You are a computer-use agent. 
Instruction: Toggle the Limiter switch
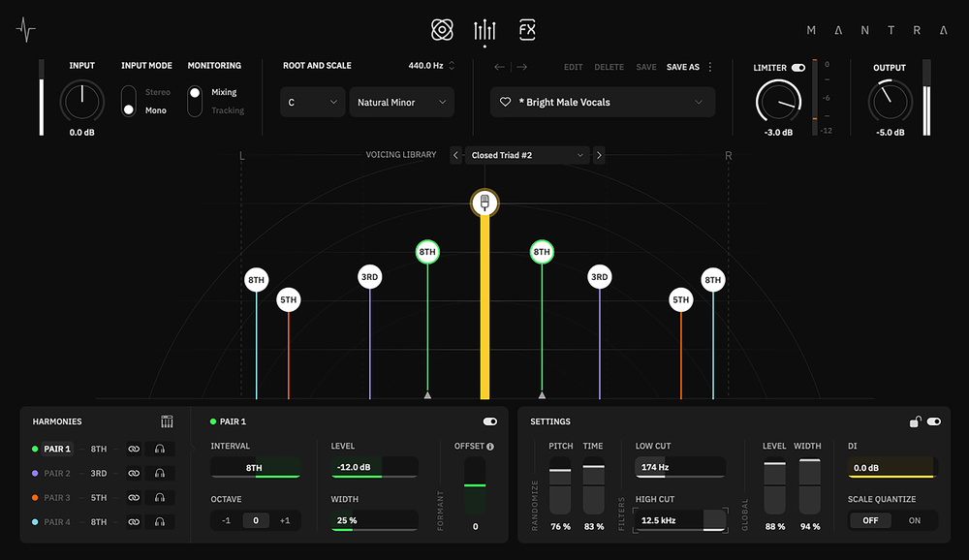click(798, 68)
